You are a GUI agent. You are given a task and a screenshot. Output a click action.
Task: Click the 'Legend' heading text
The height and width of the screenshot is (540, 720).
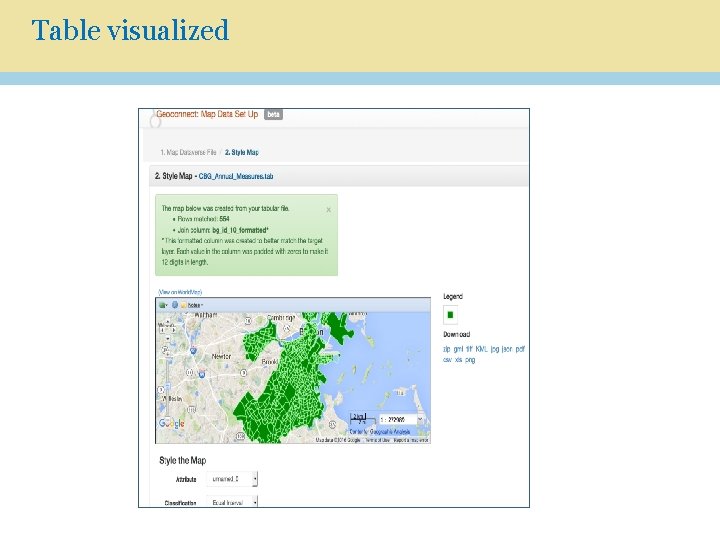tap(453, 297)
